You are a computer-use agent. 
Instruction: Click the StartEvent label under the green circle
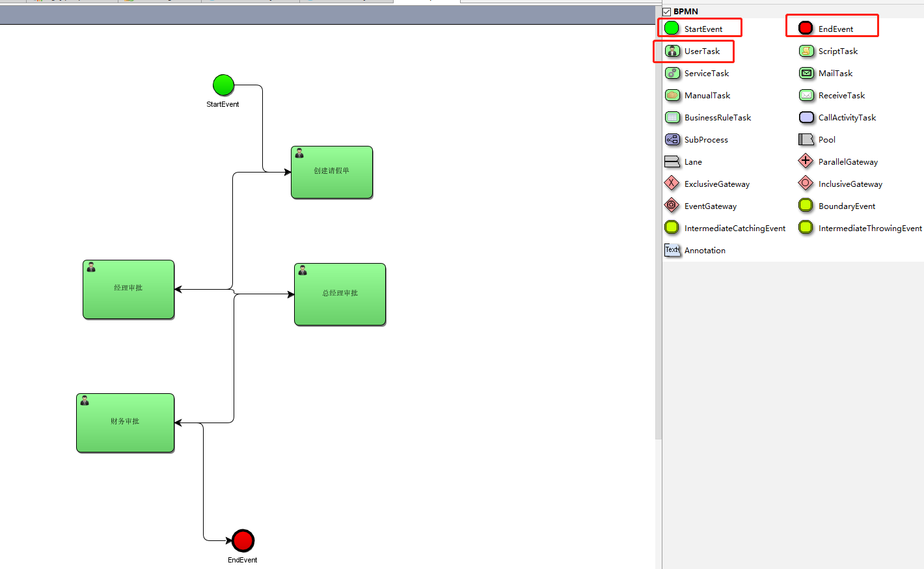pyautogui.click(x=223, y=104)
